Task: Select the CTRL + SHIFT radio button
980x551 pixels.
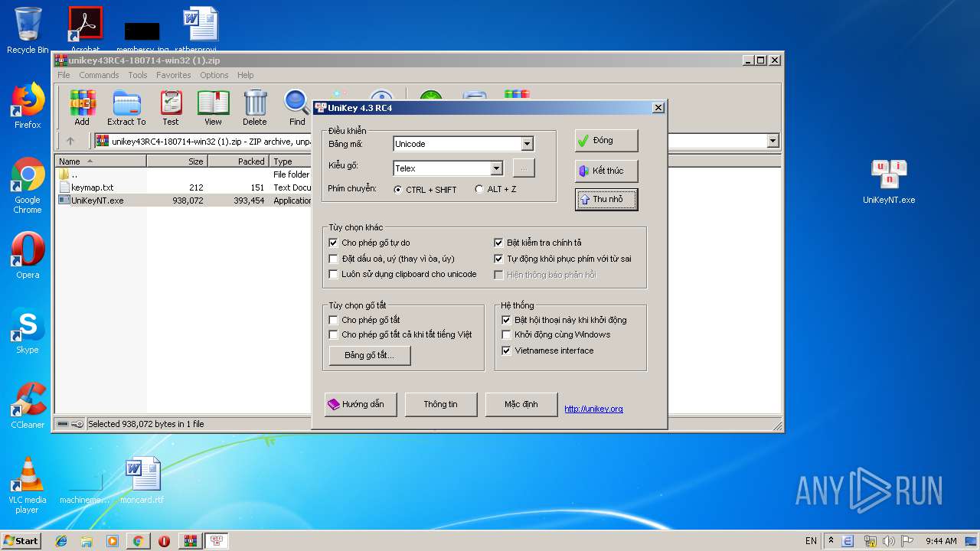Action: click(x=397, y=189)
